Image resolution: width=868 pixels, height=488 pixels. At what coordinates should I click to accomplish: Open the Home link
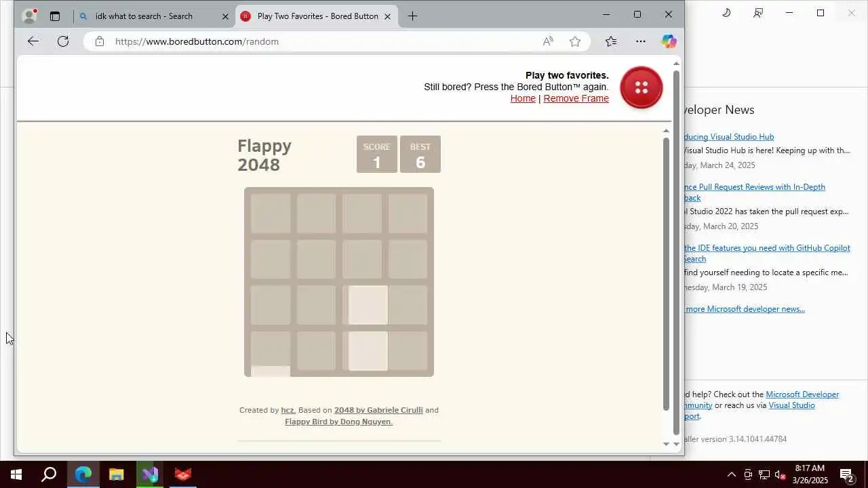pyautogui.click(x=523, y=98)
